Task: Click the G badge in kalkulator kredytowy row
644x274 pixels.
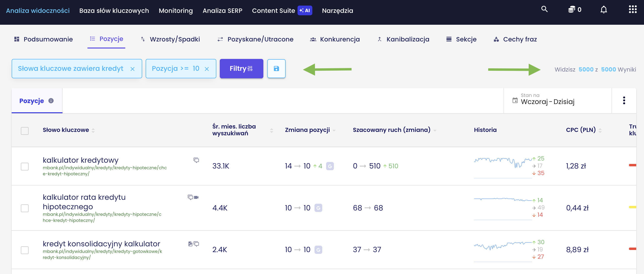Action: 330,166
